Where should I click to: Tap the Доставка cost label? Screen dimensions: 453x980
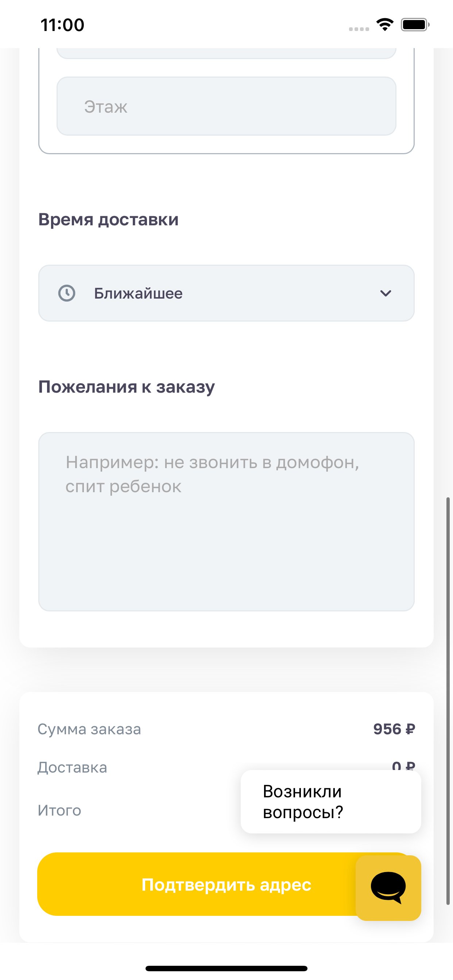click(72, 767)
